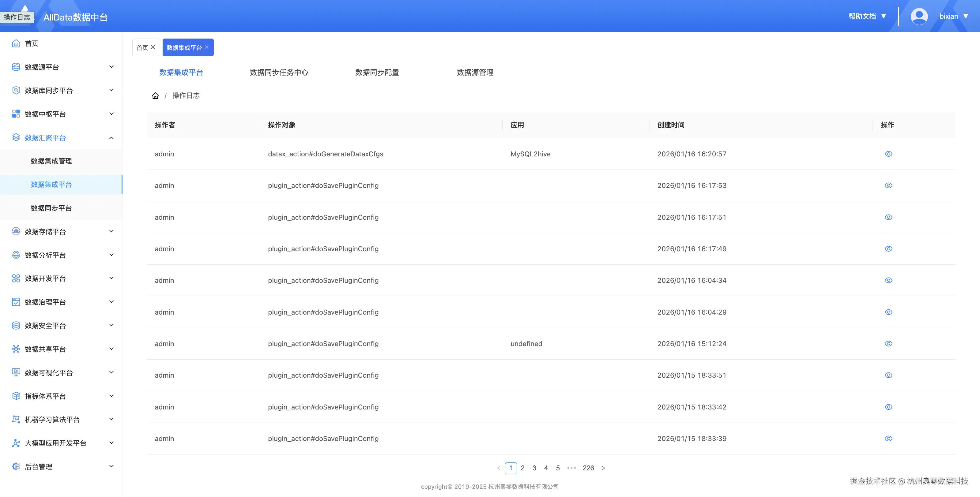This screenshot has height=497, width=980.
Task: Click the home icon in the breadcrumb
Action: tap(155, 95)
